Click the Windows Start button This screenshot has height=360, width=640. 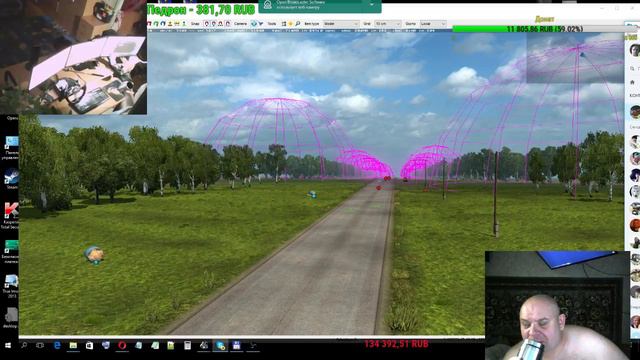point(8,346)
